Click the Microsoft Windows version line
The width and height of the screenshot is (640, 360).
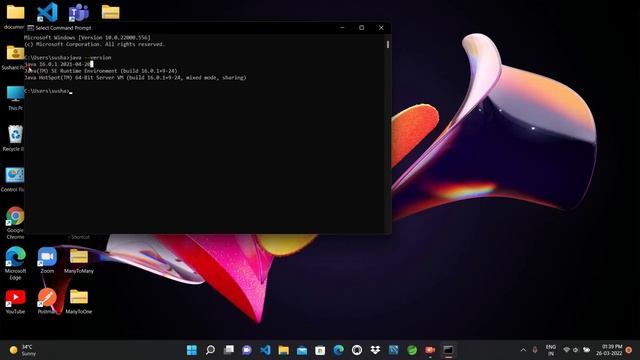pos(87,38)
